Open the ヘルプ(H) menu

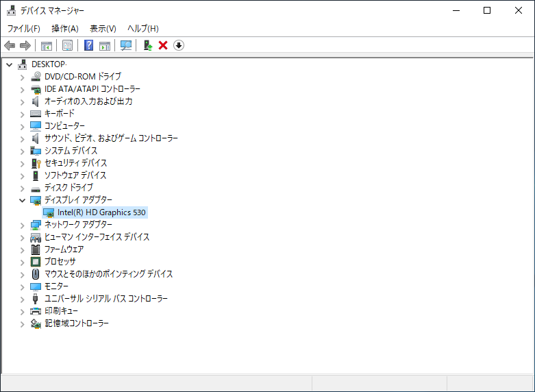click(143, 28)
